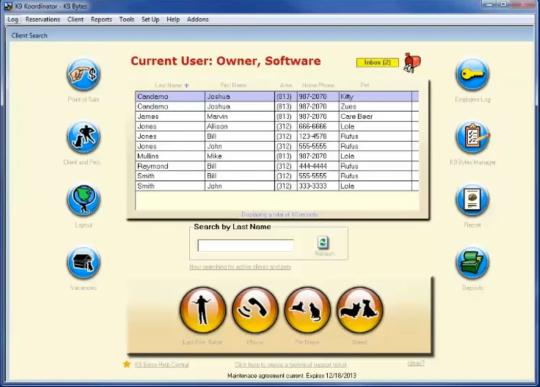Select the Raymond Bill row
The image size is (540, 387).
point(277,166)
